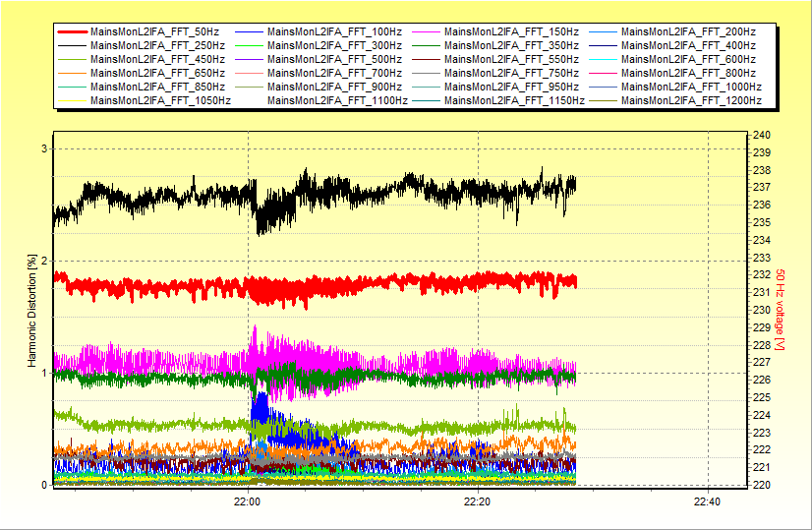The width and height of the screenshot is (812, 530).
Task: Click the 240 value on the right voltage axis
Action: [x=761, y=136]
